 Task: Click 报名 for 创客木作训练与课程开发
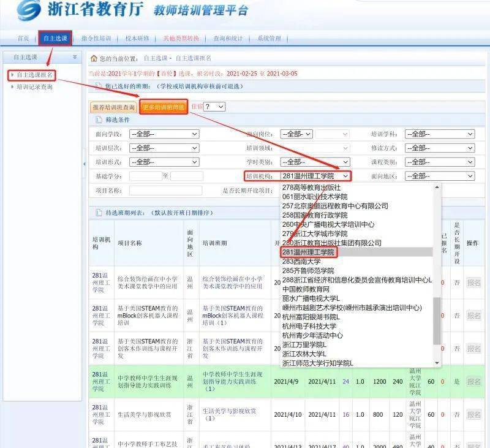pyautogui.click(x=473, y=348)
